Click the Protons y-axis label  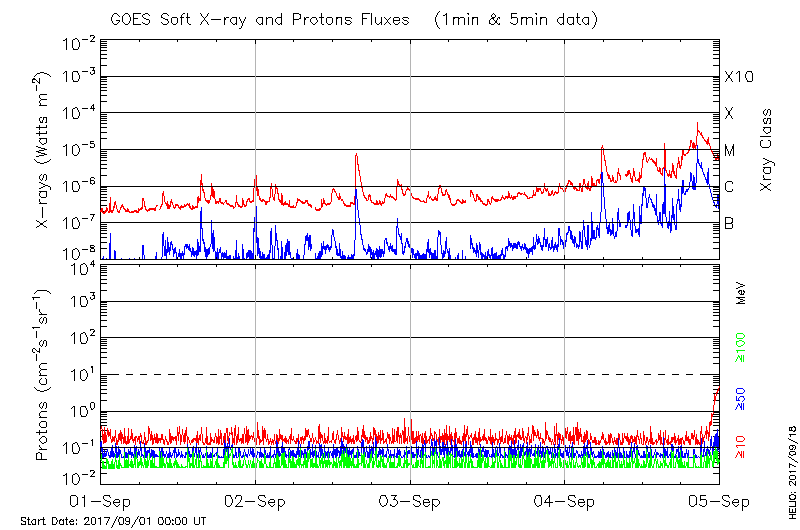tap(44, 374)
